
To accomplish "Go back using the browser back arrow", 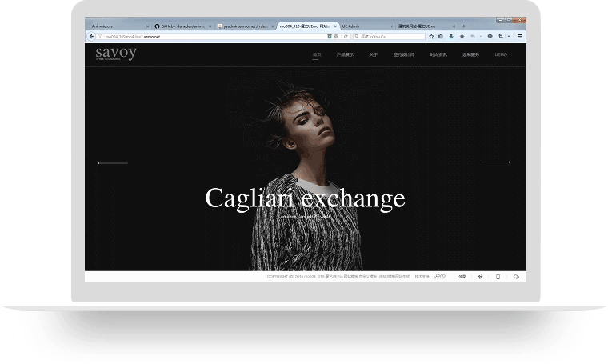I will (91, 37).
